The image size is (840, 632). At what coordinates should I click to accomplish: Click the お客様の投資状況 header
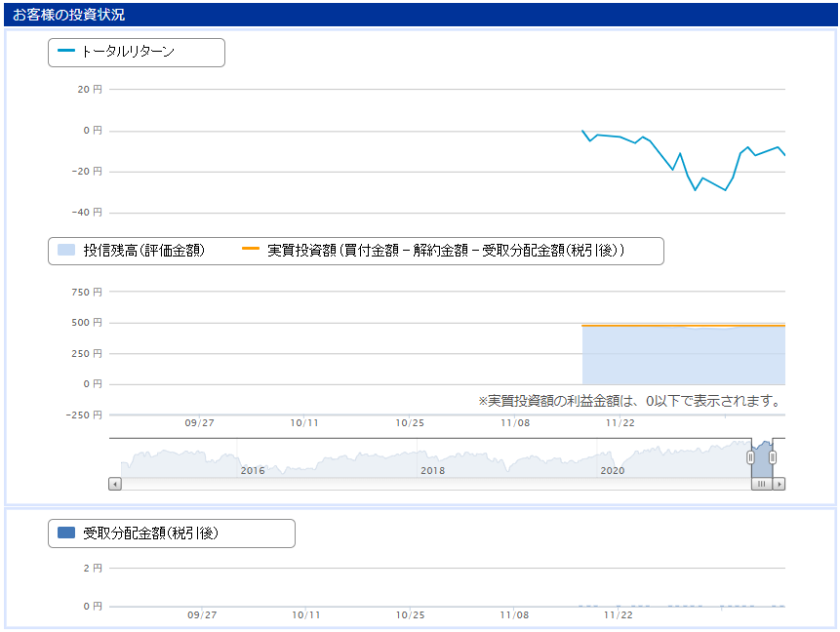coord(68,15)
